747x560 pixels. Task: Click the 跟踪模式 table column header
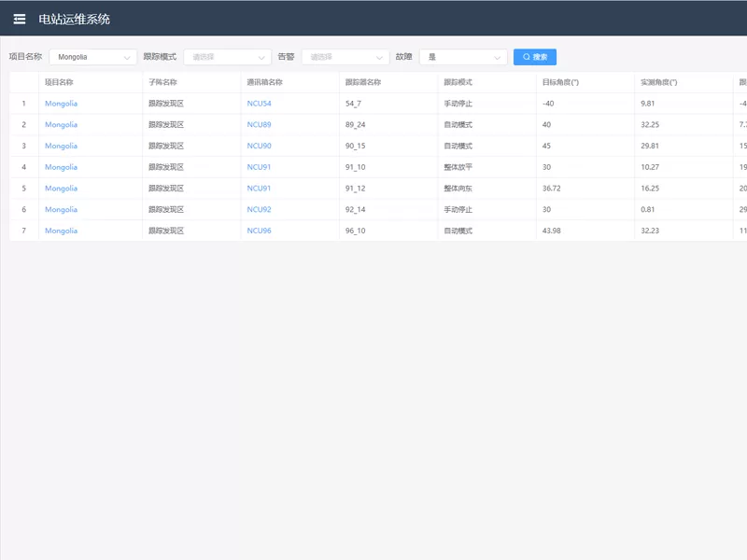(x=458, y=82)
